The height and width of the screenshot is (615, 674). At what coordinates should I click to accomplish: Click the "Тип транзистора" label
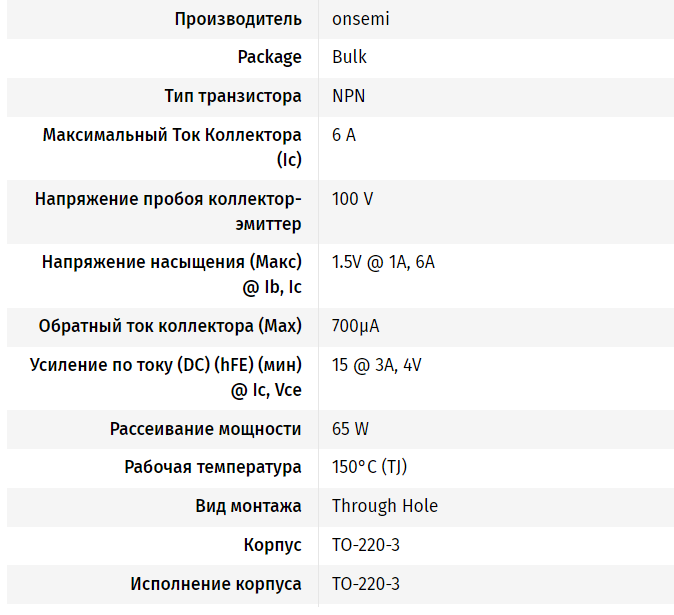[233, 97]
